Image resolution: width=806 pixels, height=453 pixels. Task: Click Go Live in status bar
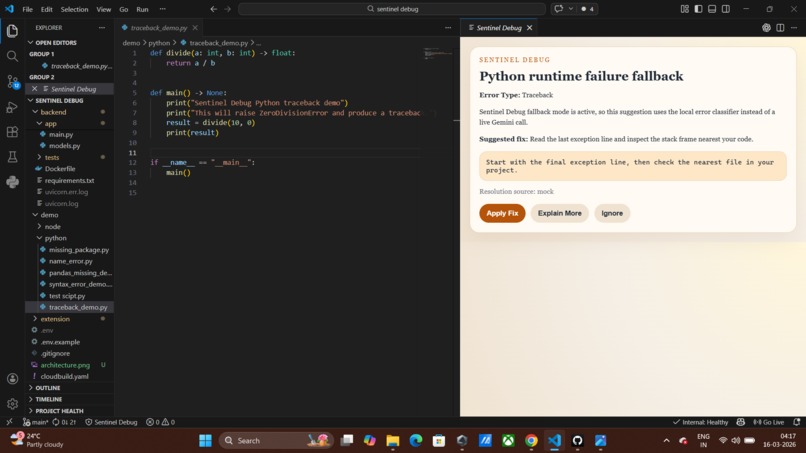769,422
